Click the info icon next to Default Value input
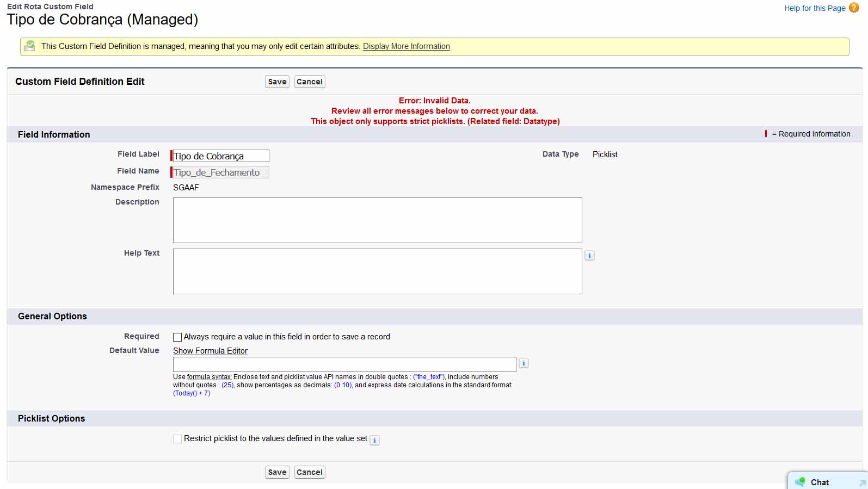Viewport: 868px width, 489px height. [x=524, y=363]
